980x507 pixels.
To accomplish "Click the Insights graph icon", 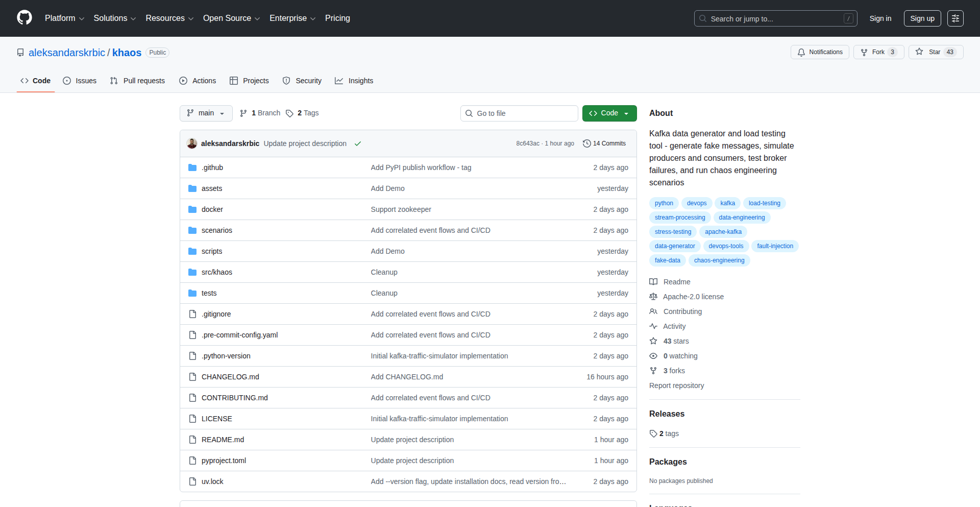I will coord(339,81).
